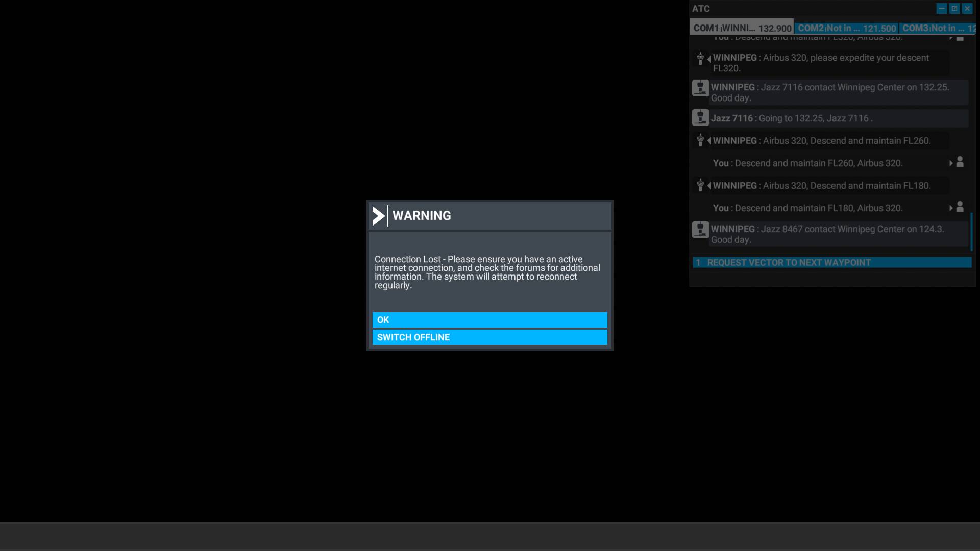Screen dimensions: 980x551
Task: Click the tower icon beside the FL180 descend instruction
Action: 700,185
